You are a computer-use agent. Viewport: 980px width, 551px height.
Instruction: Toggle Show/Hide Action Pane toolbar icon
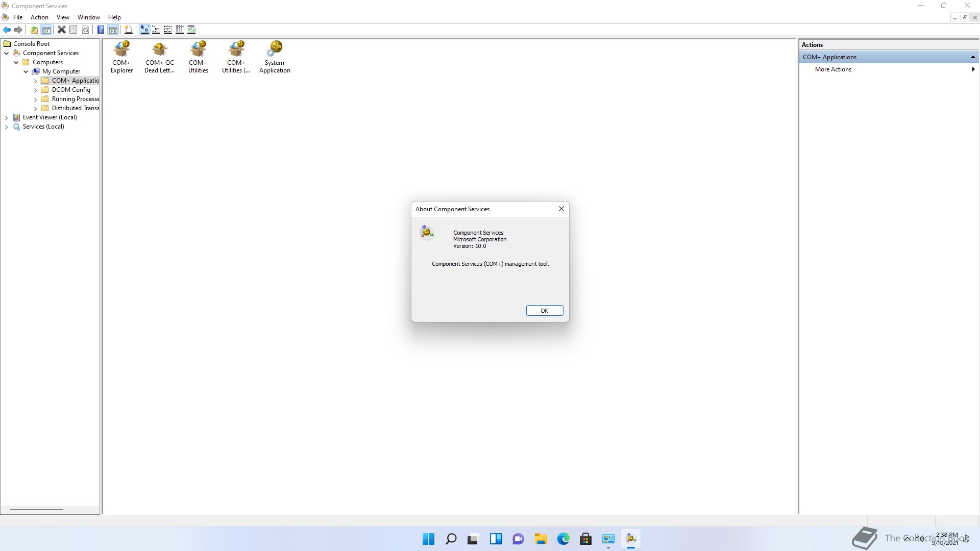113,30
